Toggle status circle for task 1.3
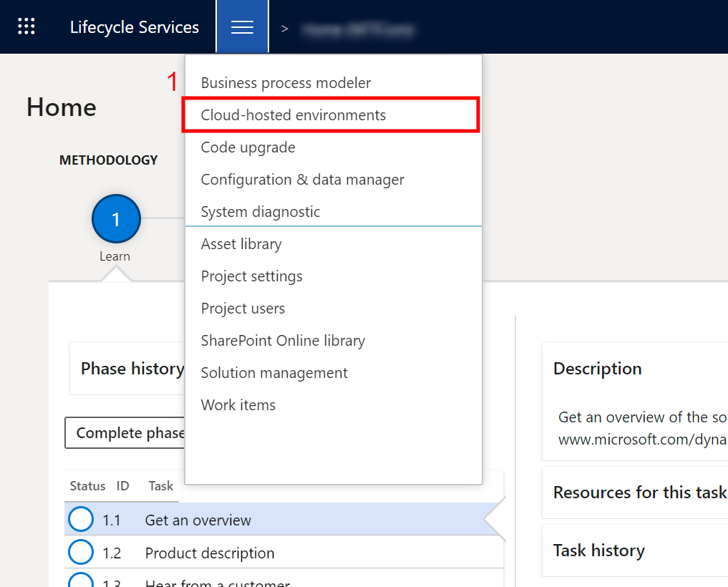The image size is (728, 587). [x=81, y=581]
